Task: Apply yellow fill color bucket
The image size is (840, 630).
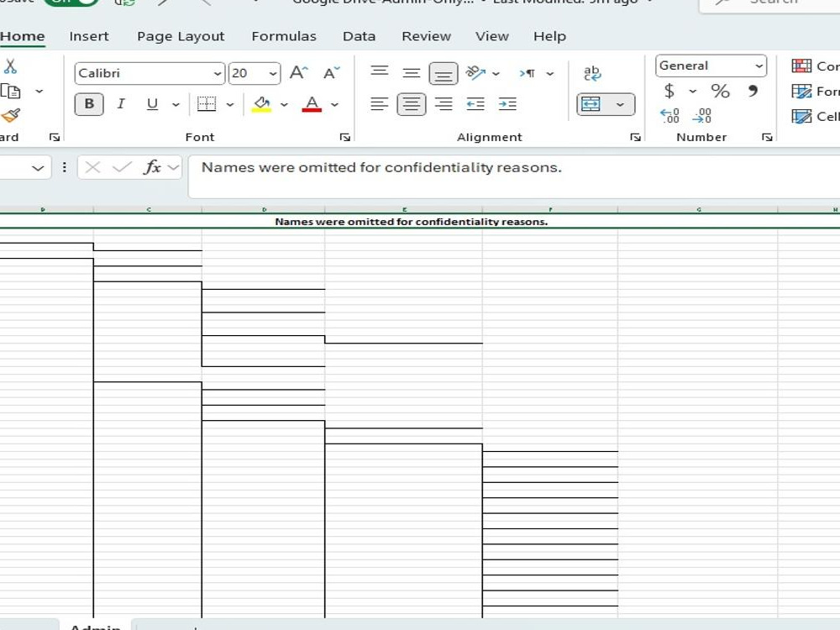Action: [x=261, y=104]
